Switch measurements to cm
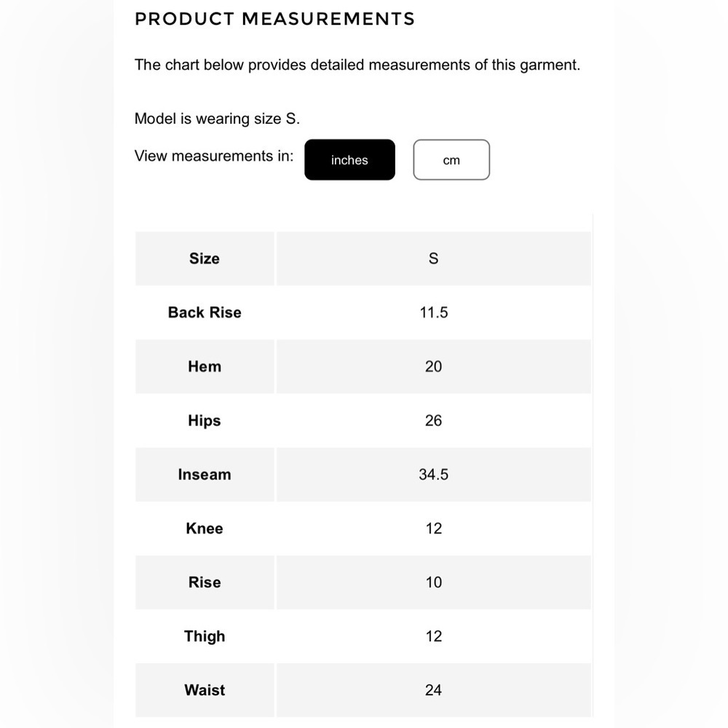The width and height of the screenshot is (728, 728). pyautogui.click(x=451, y=159)
